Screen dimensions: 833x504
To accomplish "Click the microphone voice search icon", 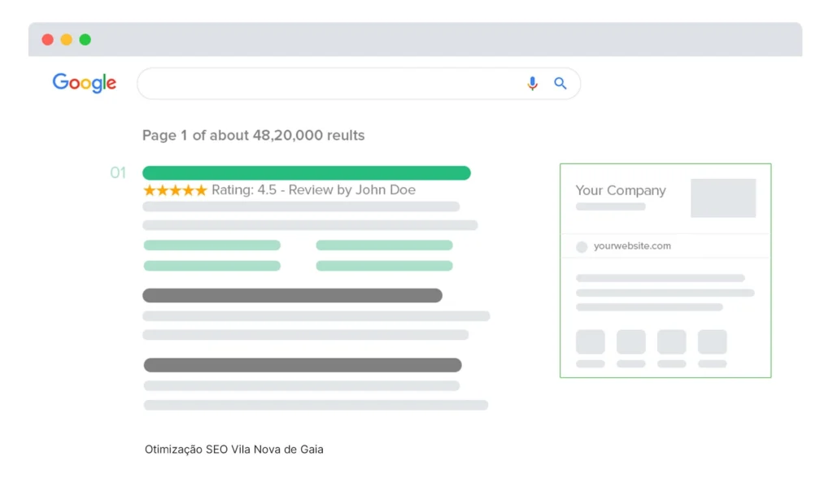I will (x=532, y=84).
